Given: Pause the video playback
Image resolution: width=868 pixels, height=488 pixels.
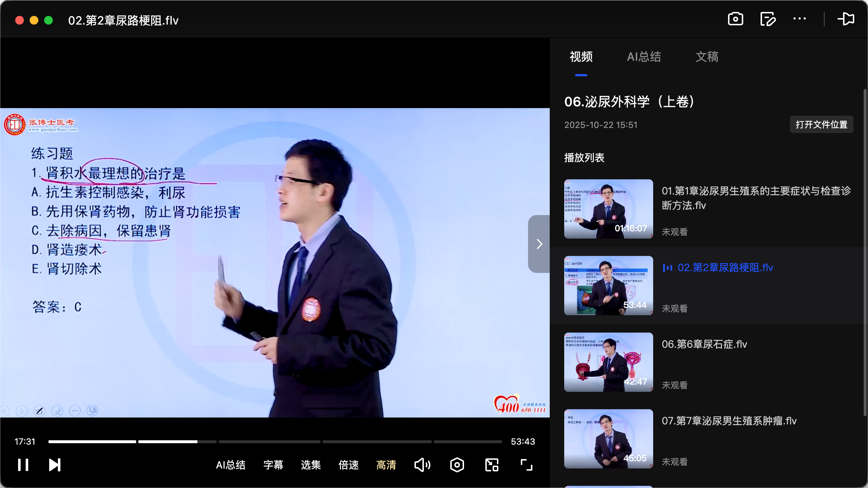Looking at the screenshot, I should pos(23,465).
